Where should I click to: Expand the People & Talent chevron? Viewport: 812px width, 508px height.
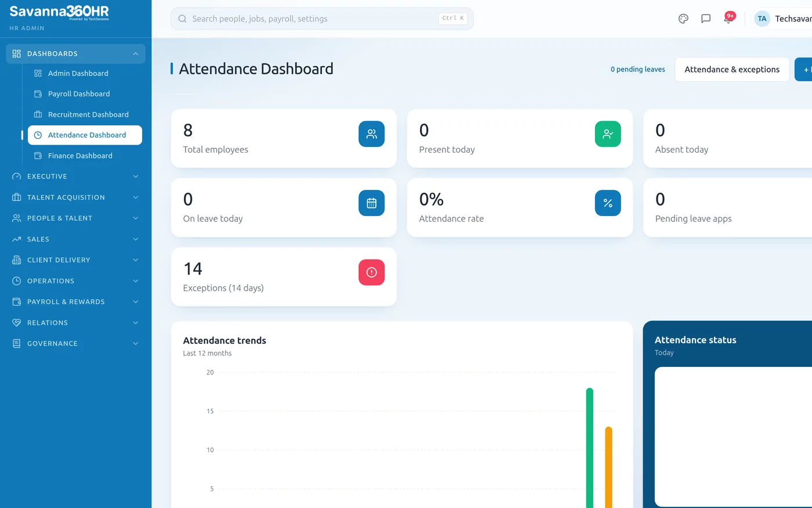(135, 218)
